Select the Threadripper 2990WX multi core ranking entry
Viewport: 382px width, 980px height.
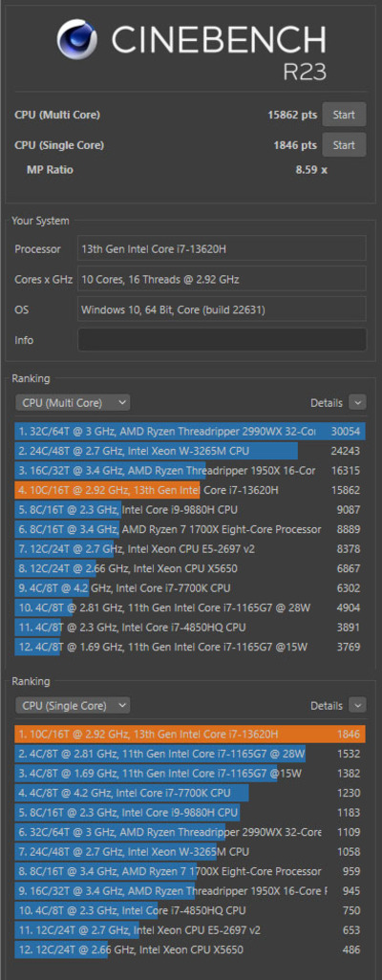pos(190,431)
